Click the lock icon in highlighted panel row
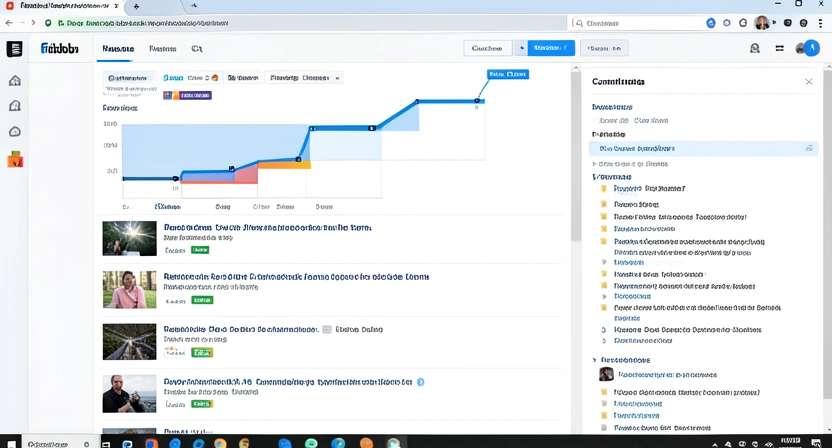 (809, 148)
